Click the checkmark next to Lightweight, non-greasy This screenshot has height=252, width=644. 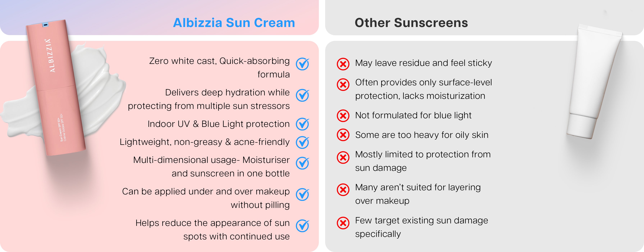pyautogui.click(x=302, y=143)
